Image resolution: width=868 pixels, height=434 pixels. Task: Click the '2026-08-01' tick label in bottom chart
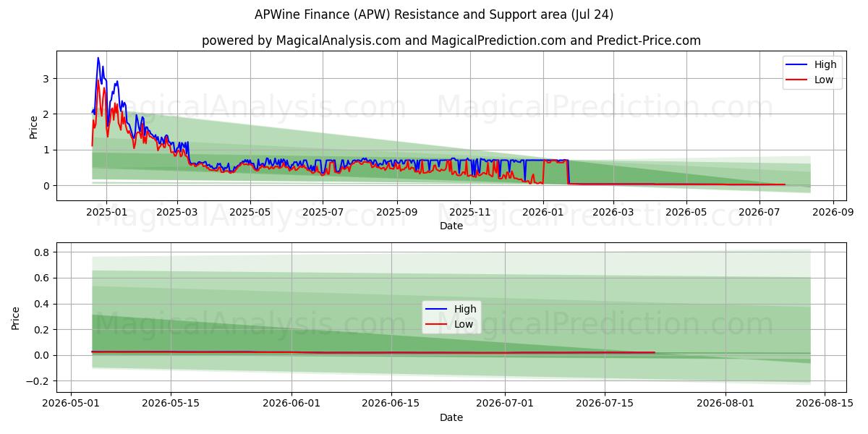click(x=724, y=404)
